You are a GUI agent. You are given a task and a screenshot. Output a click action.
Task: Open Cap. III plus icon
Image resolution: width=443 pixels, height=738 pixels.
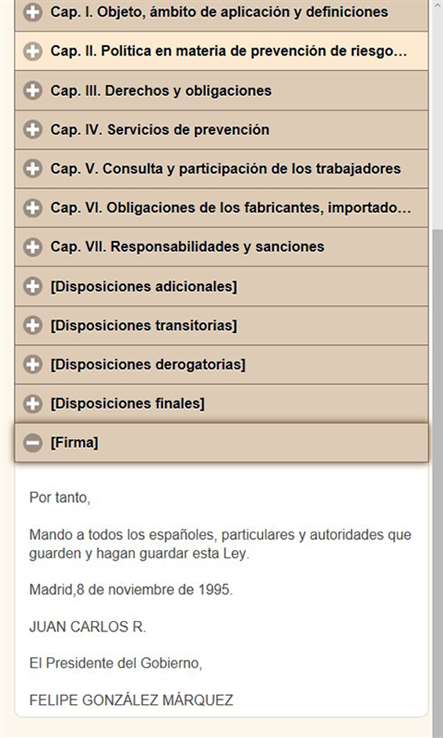(x=32, y=90)
